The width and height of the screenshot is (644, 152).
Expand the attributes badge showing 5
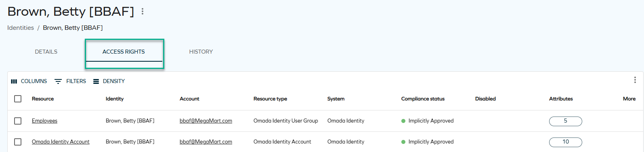point(565,121)
